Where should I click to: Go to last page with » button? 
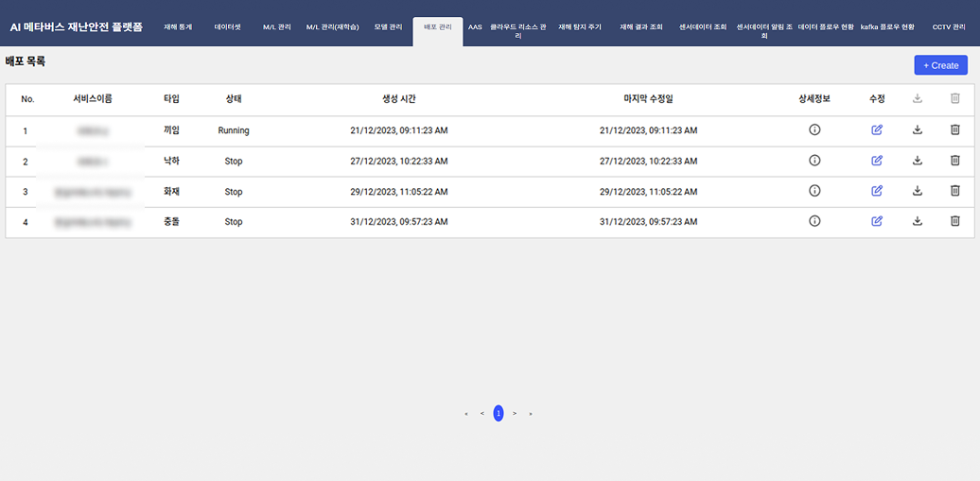pos(531,414)
